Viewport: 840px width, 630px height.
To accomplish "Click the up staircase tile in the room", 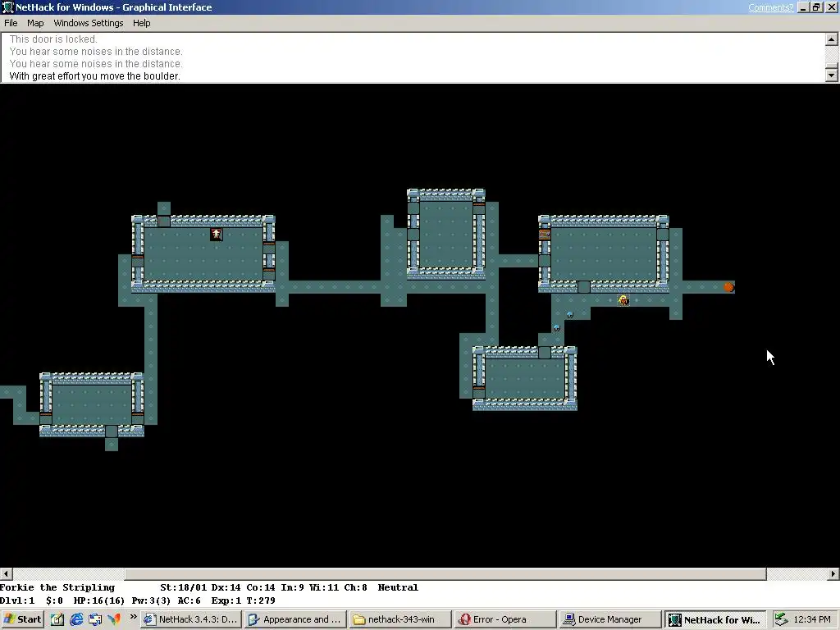I will coord(216,234).
